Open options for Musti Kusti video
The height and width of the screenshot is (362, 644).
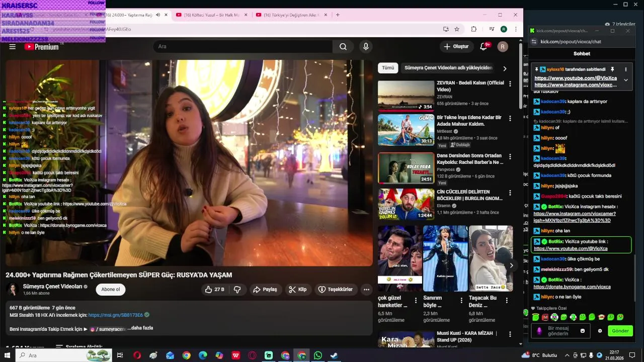point(510,334)
